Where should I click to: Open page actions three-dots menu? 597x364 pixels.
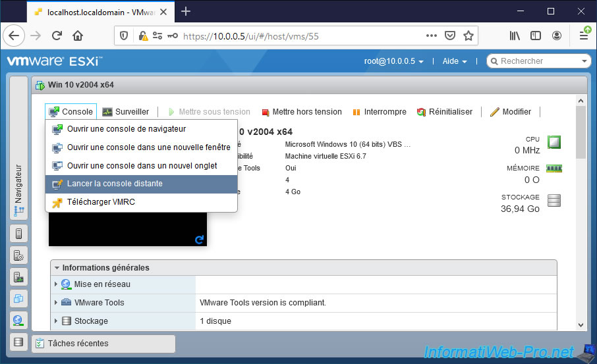[x=432, y=36]
